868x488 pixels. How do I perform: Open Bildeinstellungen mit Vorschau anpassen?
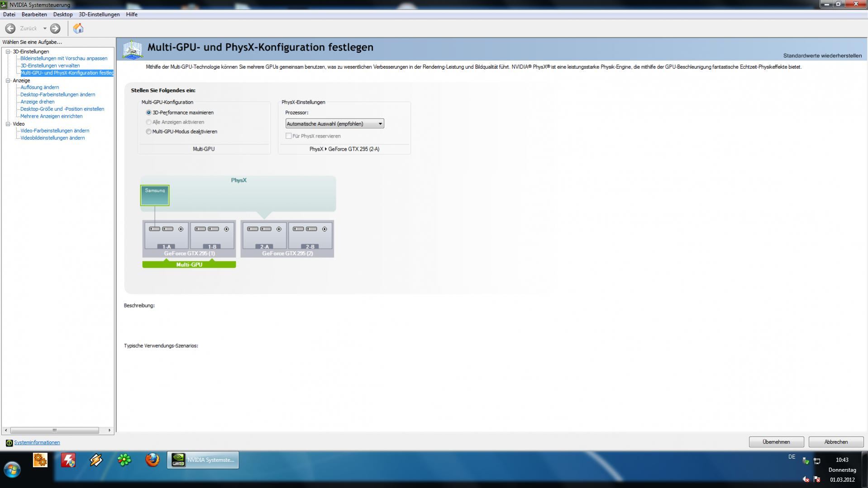click(64, 58)
